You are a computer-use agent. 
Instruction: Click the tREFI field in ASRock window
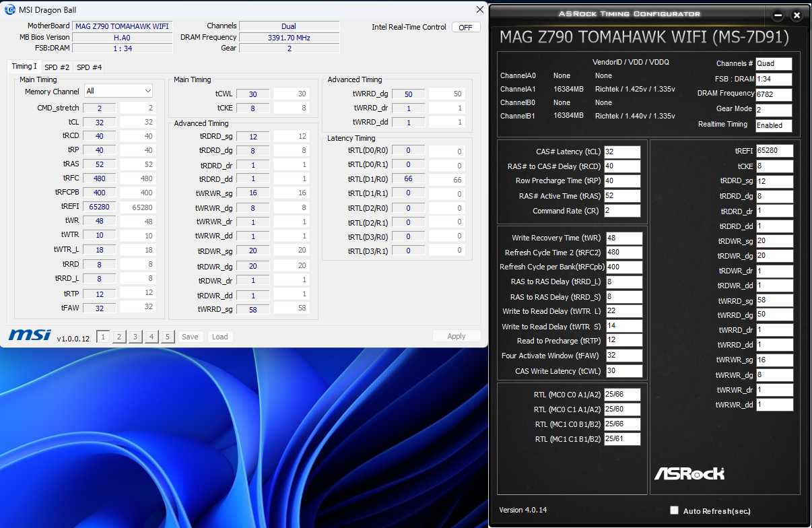click(x=774, y=151)
